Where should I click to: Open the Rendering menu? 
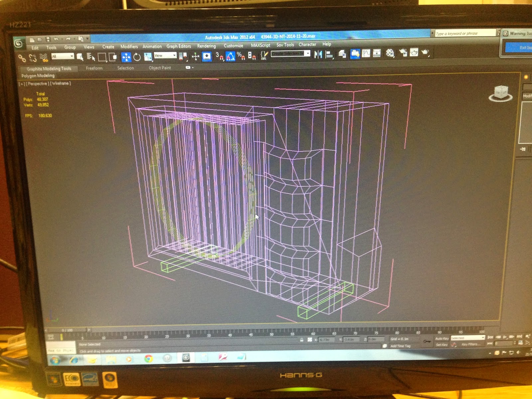(x=206, y=46)
